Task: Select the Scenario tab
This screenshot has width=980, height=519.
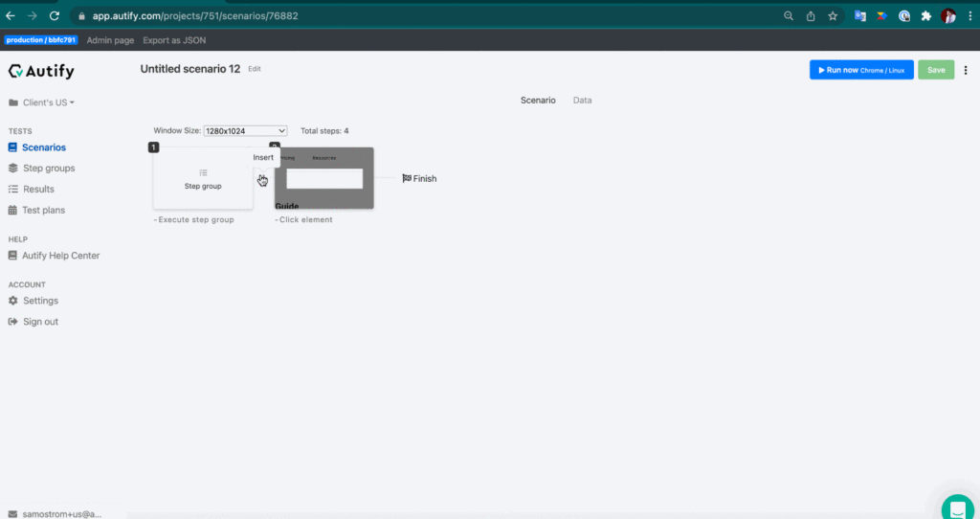Action: [x=538, y=101]
